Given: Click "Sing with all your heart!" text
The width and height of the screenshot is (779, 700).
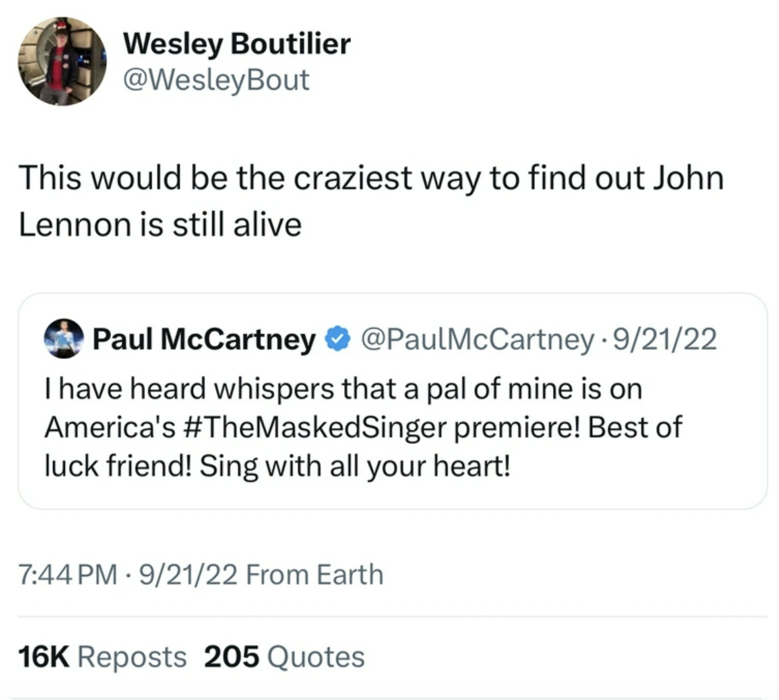Looking at the screenshot, I should (x=356, y=466).
